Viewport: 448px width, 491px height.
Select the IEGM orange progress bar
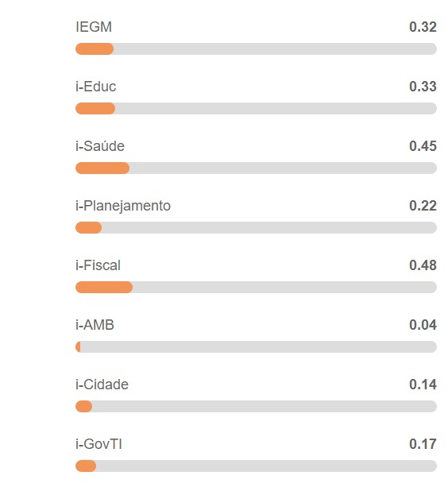tap(95, 48)
